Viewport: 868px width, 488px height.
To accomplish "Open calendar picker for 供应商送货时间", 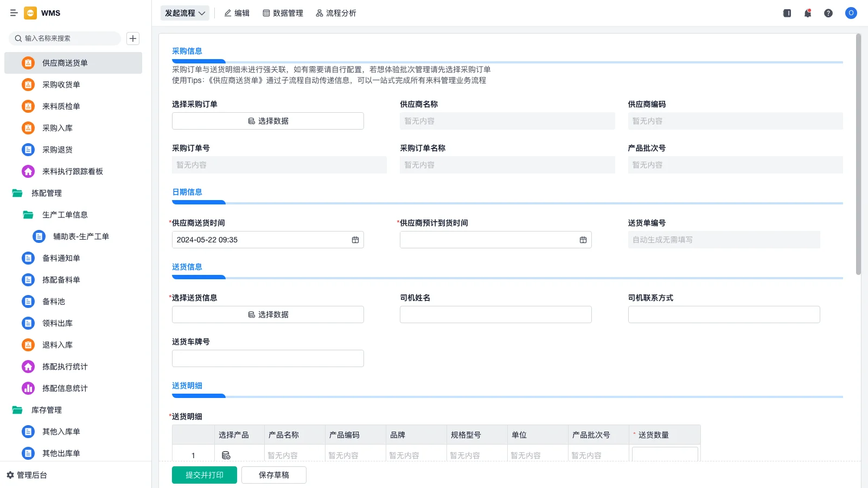I will point(355,240).
